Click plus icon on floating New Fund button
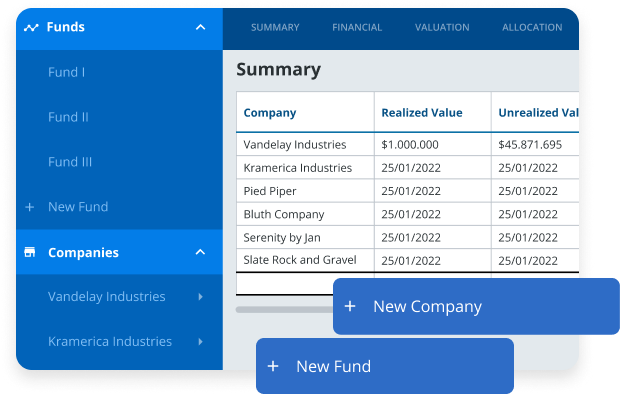Screen dimensions: 620x394 point(273,366)
